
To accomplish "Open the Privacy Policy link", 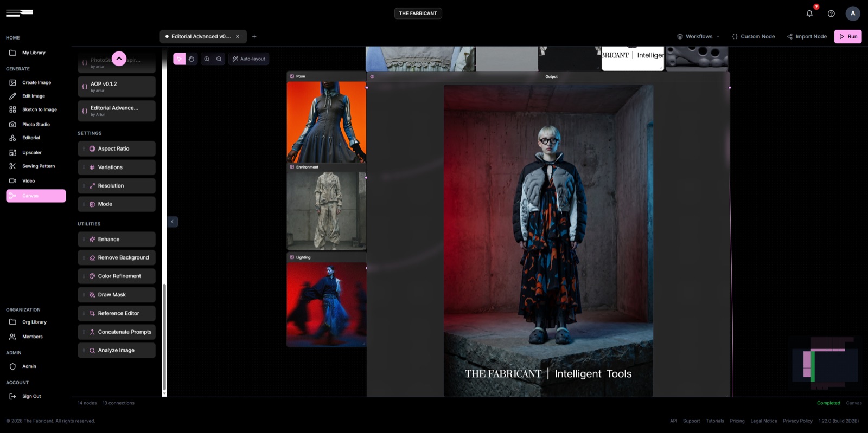I will [797, 421].
